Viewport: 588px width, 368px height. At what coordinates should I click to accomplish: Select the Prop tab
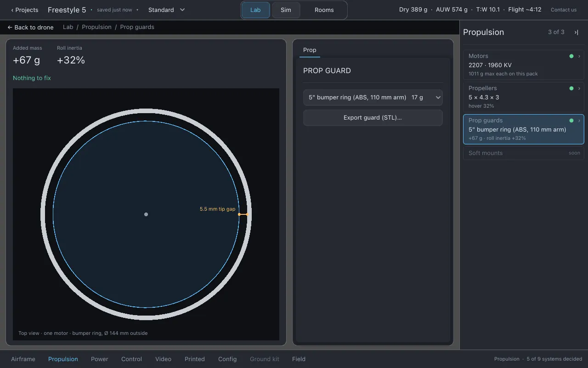click(x=310, y=50)
